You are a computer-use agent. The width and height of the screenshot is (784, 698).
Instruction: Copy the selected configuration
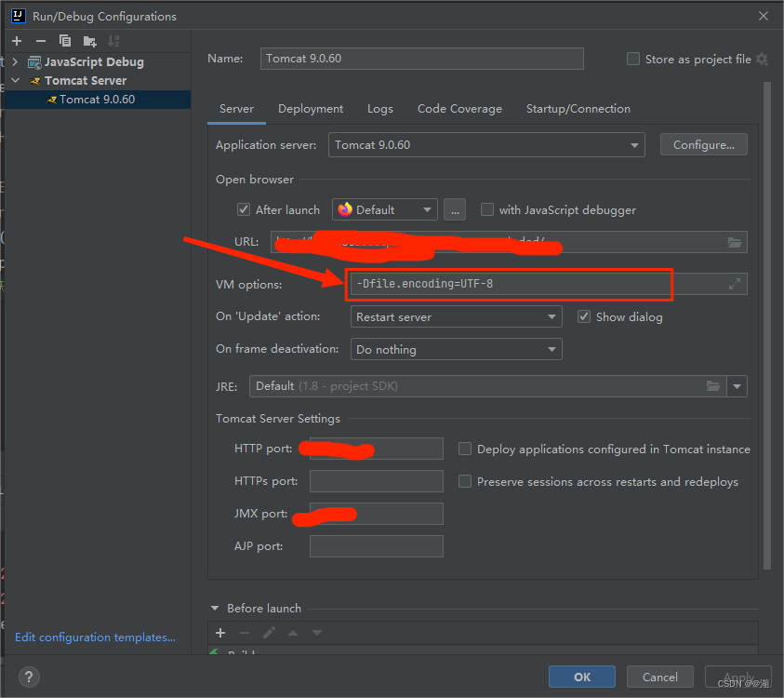pos(65,41)
